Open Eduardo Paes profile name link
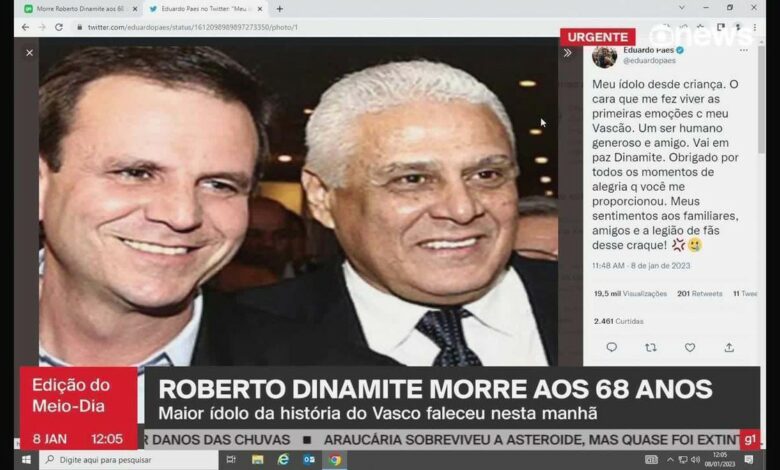 click(648, 50)
